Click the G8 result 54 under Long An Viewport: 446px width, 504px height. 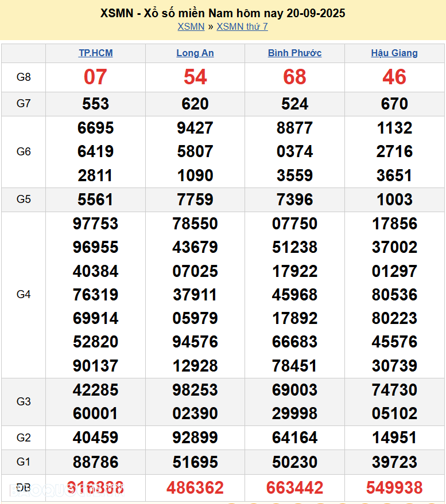pyautogui.click(x=195, y=77)
